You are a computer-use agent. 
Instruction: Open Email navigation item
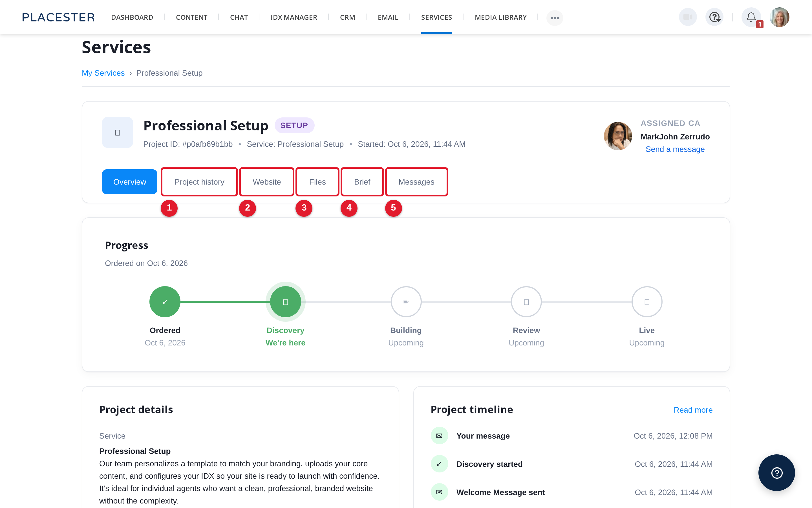pyautogui.click(x=388, y=17)
